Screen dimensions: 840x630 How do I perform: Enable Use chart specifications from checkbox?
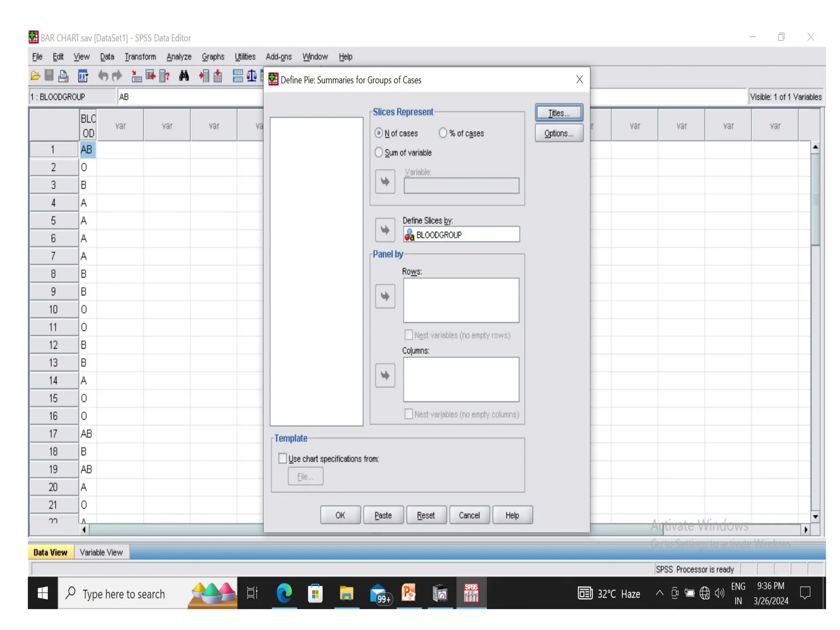pyautogui.click(x=283, y=458)
